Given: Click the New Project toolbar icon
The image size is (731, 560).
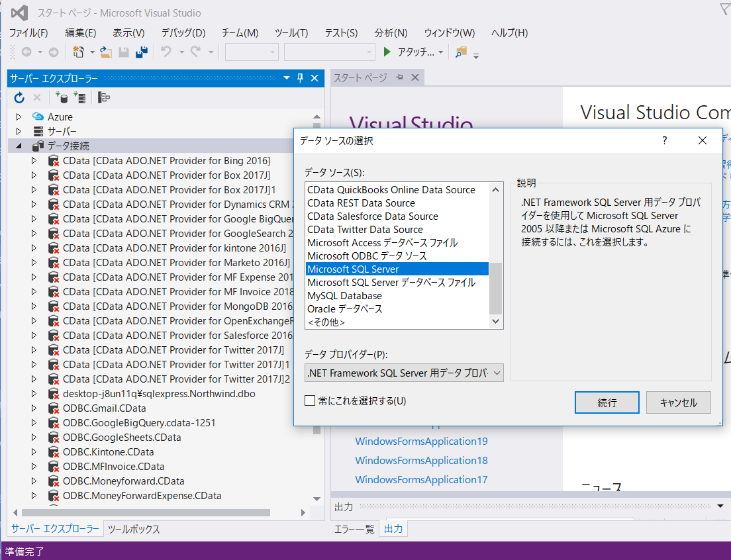Looking at the screenshot, I should pos(79,51).
